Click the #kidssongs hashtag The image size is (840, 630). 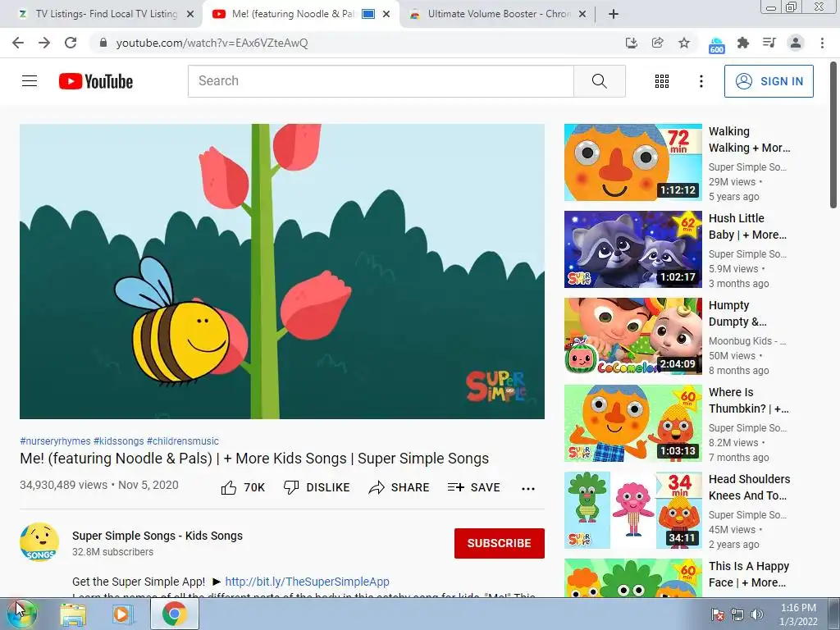pyautogui.click(x=118, y=441)
